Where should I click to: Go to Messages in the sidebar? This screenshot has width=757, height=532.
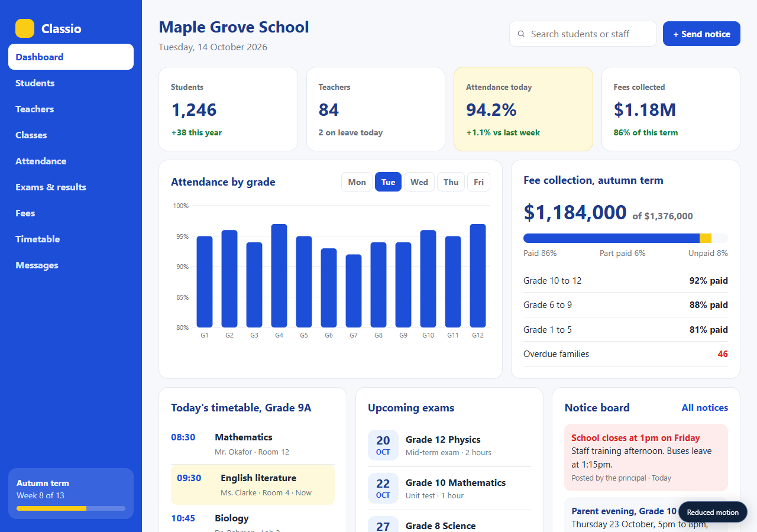coord(71,265)
